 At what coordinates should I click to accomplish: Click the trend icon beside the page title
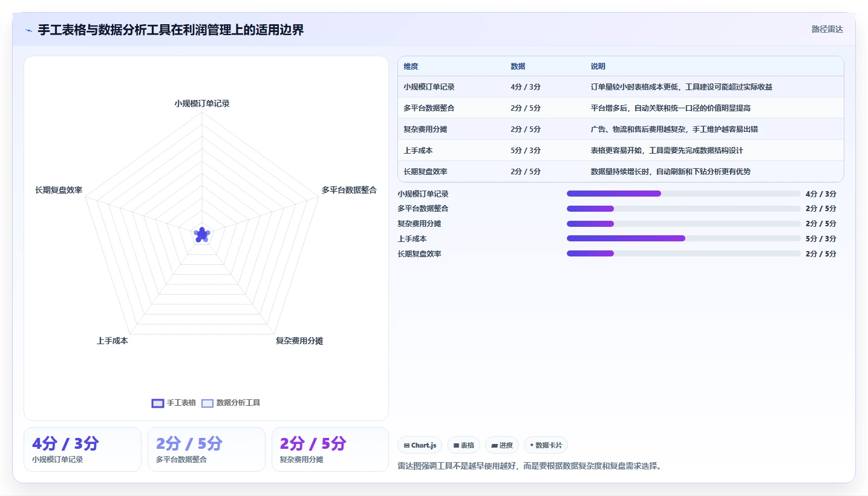click(29, 30)
